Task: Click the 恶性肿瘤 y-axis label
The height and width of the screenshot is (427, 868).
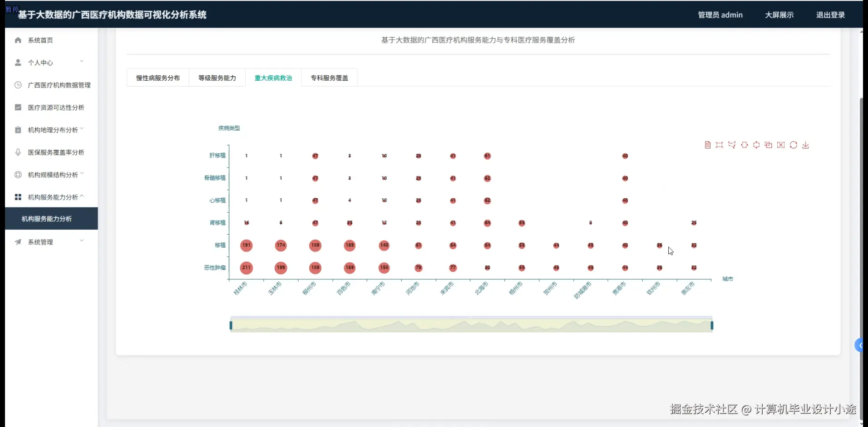Action: pos(215,267)
